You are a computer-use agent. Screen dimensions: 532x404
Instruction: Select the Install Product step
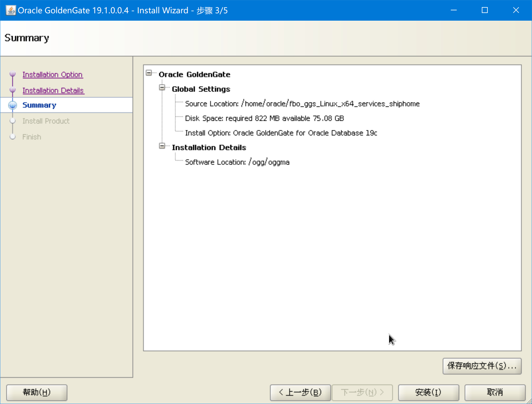(x=46, y=121)
